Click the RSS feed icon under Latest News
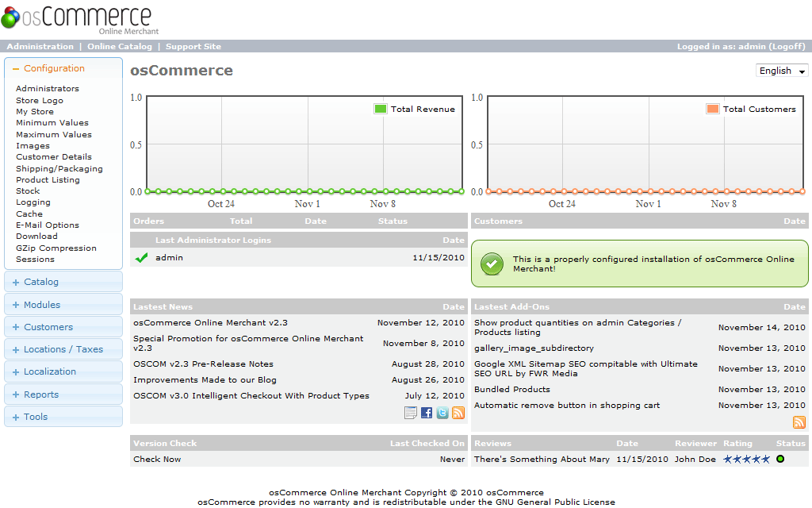This screenshot has width=812, height=508. [458, 413]
